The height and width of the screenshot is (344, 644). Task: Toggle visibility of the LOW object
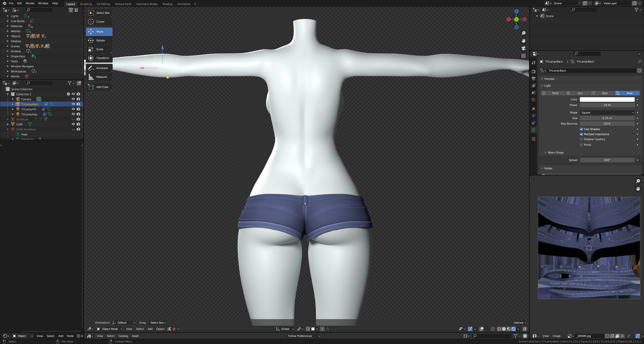(73, 124)
